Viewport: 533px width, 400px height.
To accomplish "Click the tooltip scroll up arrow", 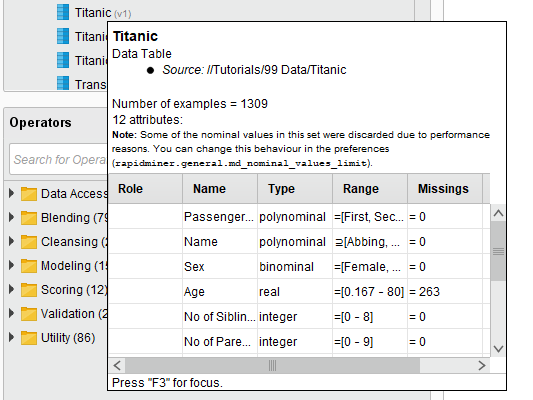I will pos(498,213).
